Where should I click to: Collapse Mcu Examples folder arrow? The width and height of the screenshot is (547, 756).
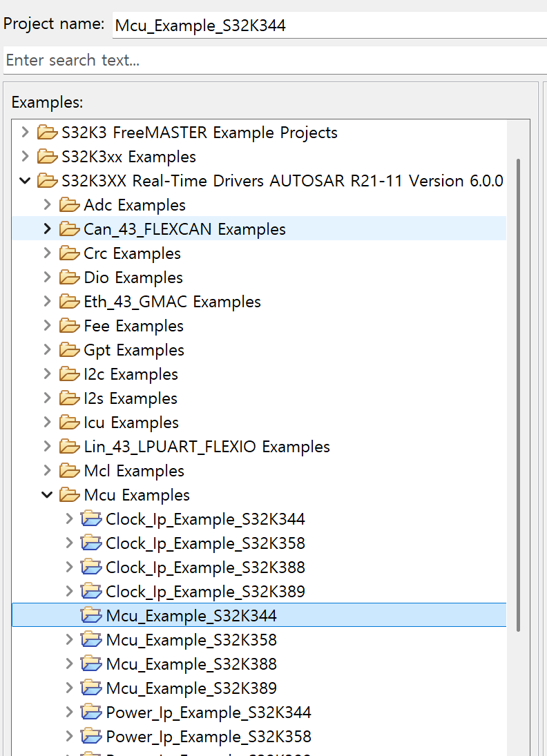pos(47,494)
